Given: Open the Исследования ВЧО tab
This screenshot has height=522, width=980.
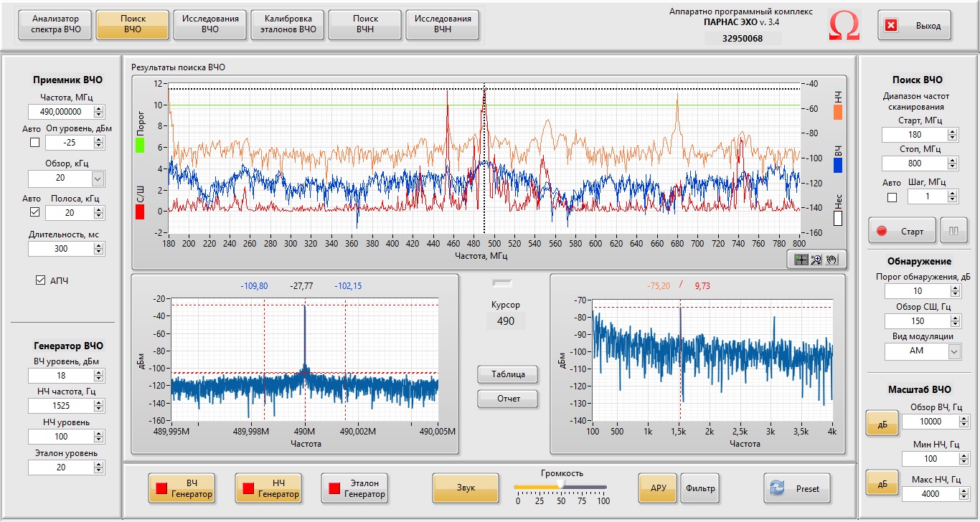Looking at the screenshot, I should pyautogui.click(x=210, y=25).
